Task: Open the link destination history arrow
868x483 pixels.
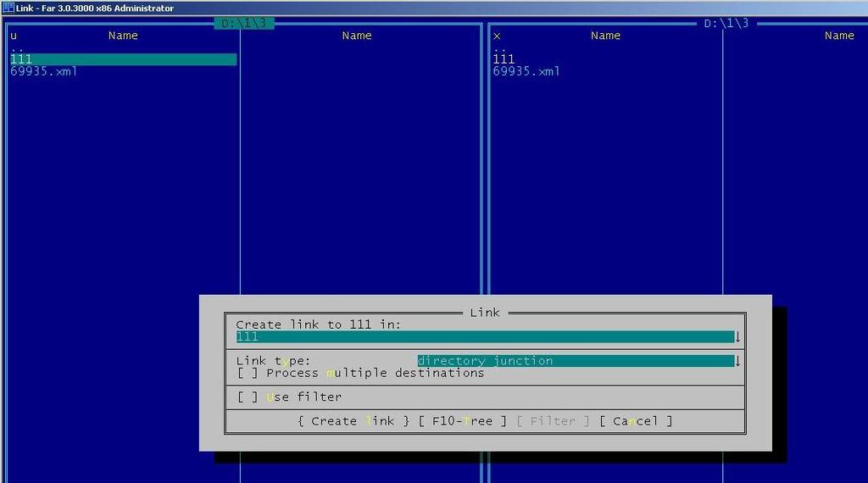Action: coord(737,337)
